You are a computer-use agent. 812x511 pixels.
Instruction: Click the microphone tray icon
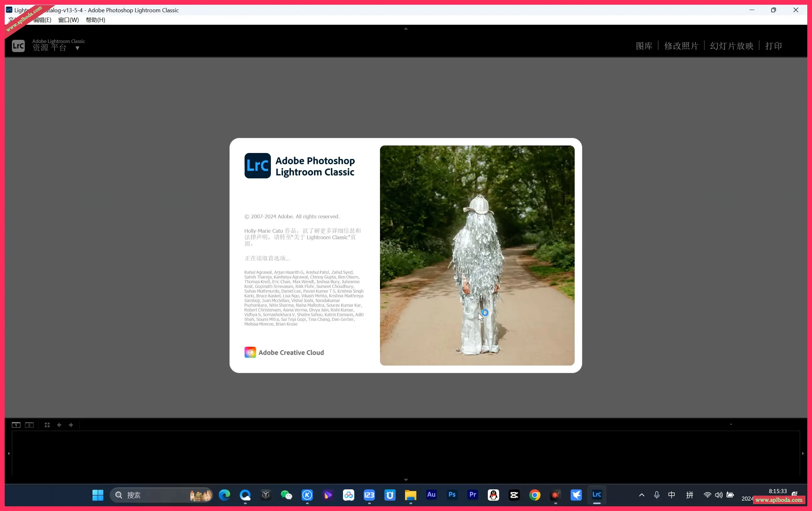pyautogui.click(x=656, y=495)
